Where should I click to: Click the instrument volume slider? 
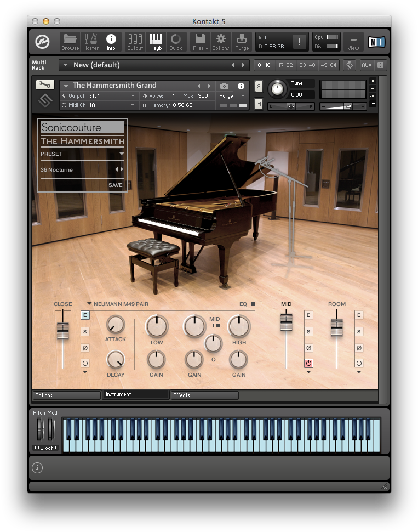point(343,106)
